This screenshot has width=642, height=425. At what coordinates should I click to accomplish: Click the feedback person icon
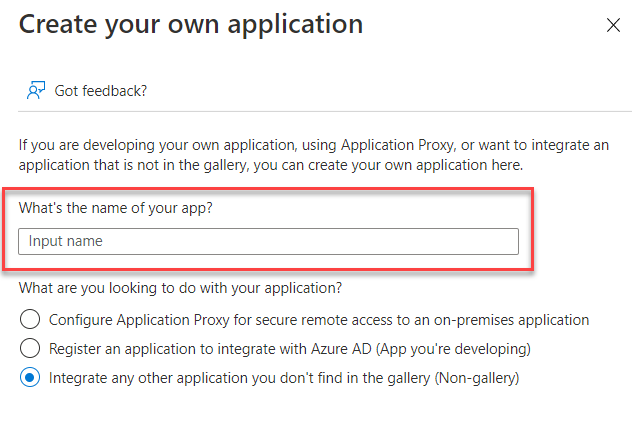coord(35,91)
